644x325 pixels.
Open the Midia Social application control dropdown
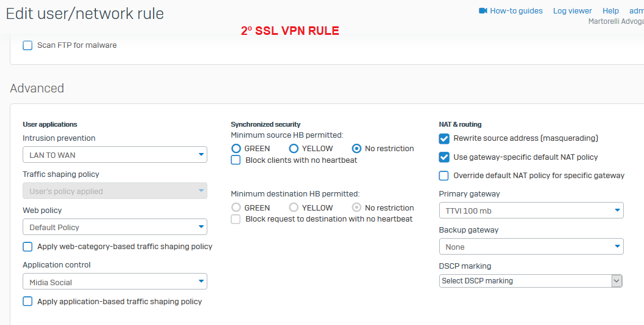115,282
